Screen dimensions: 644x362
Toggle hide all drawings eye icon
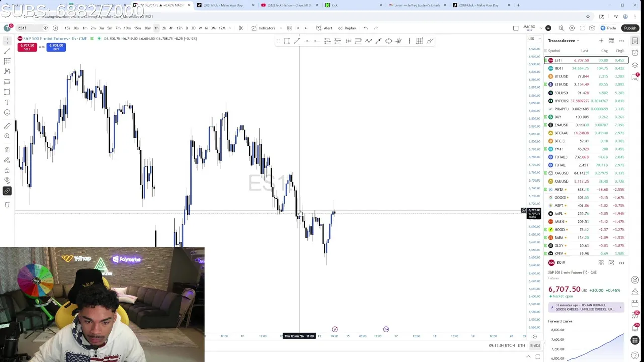pos(7,180)
